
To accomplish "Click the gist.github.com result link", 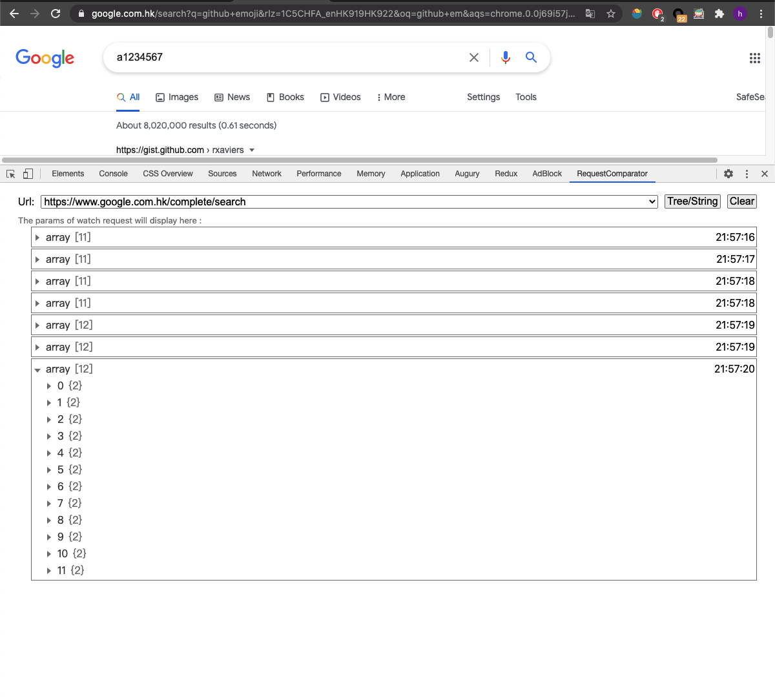I will (x=180, y=150).
